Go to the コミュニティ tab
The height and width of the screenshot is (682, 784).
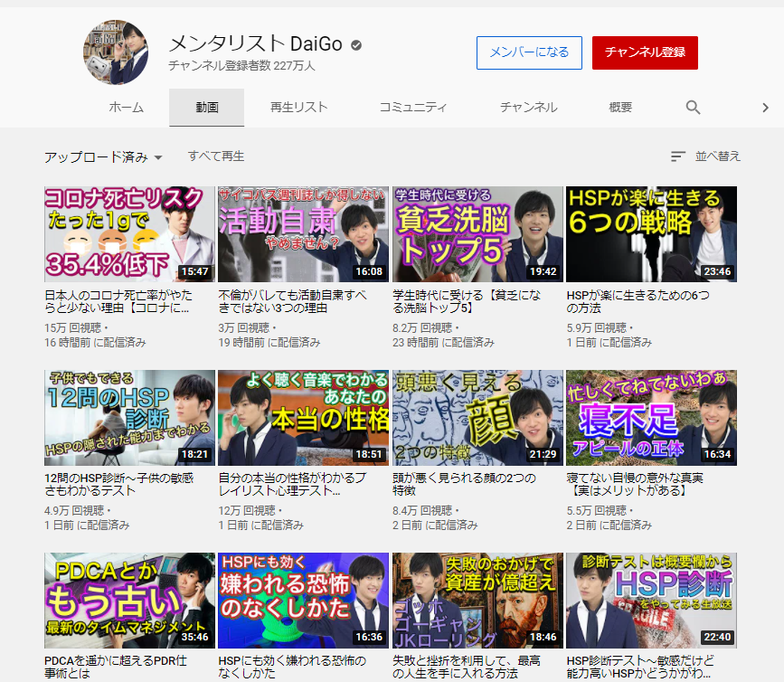click(413, 108)
